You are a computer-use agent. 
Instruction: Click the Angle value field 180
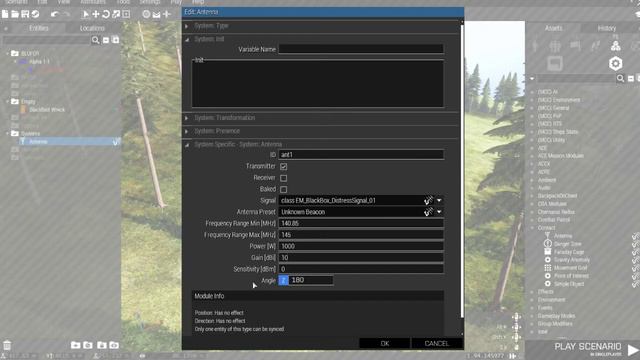pyautogui.click(x=311, y=280)
